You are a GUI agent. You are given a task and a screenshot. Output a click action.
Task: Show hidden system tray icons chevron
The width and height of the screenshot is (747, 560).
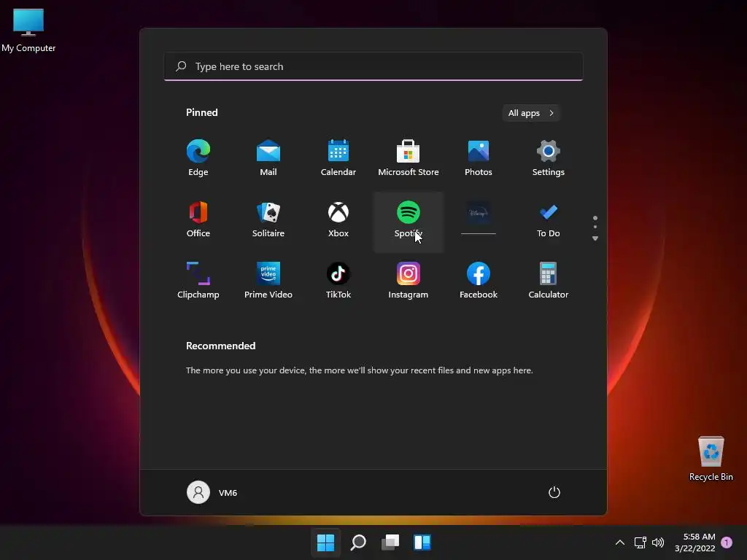point(620,542)
